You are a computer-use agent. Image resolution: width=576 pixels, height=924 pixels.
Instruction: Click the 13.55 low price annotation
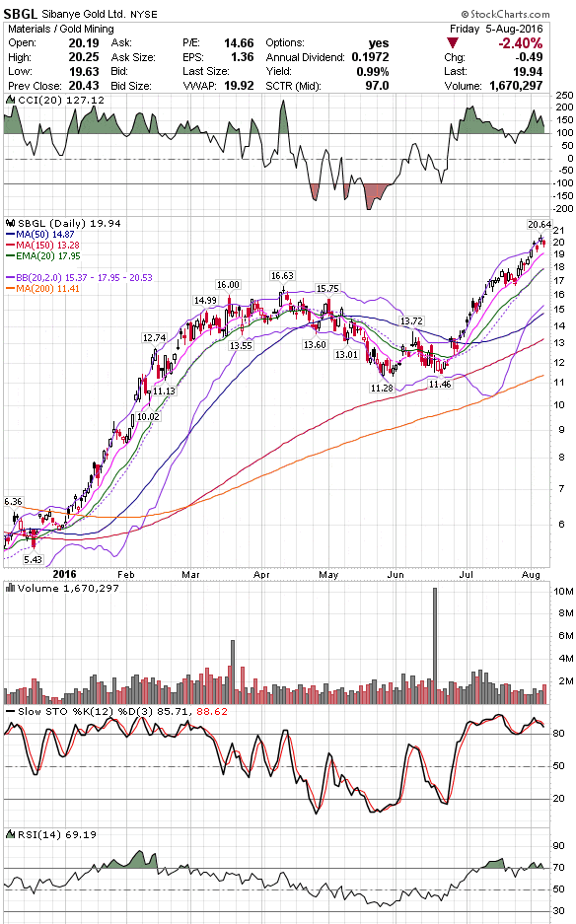tap(241, 346)
